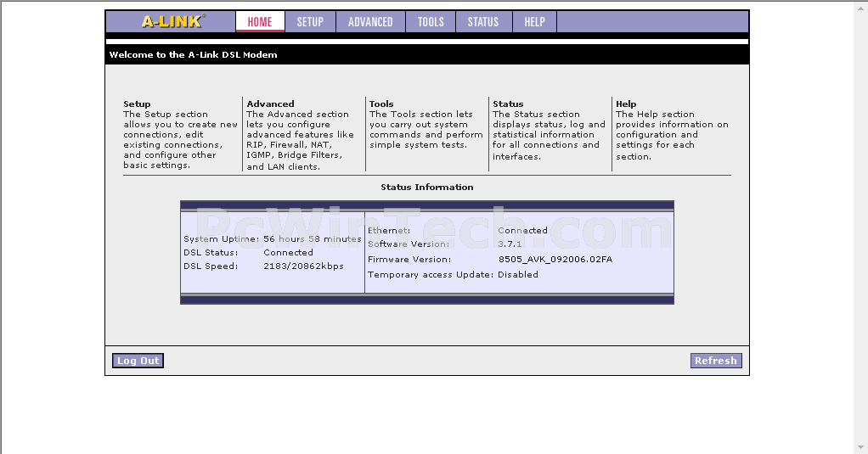Click the Help section heading

(626, 104)
